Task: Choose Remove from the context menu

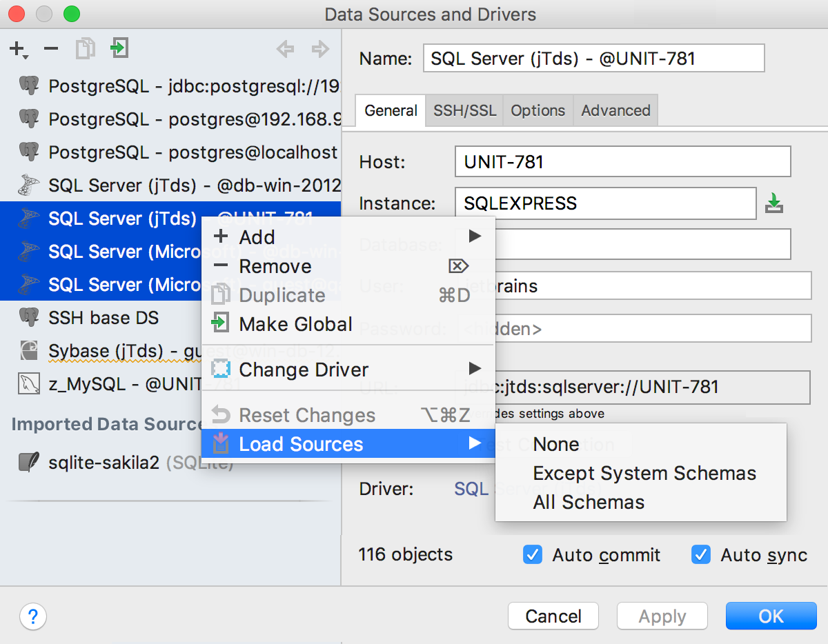Action: point(348,266)
